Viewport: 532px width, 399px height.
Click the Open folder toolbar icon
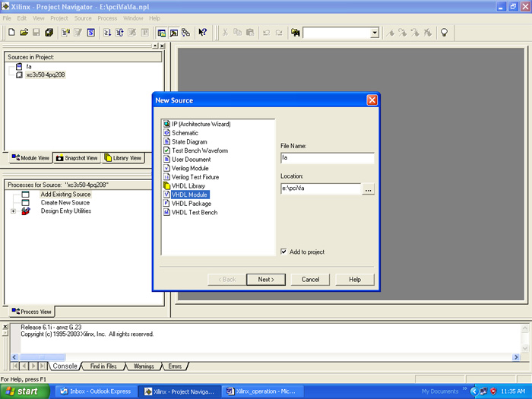(24, 32)
